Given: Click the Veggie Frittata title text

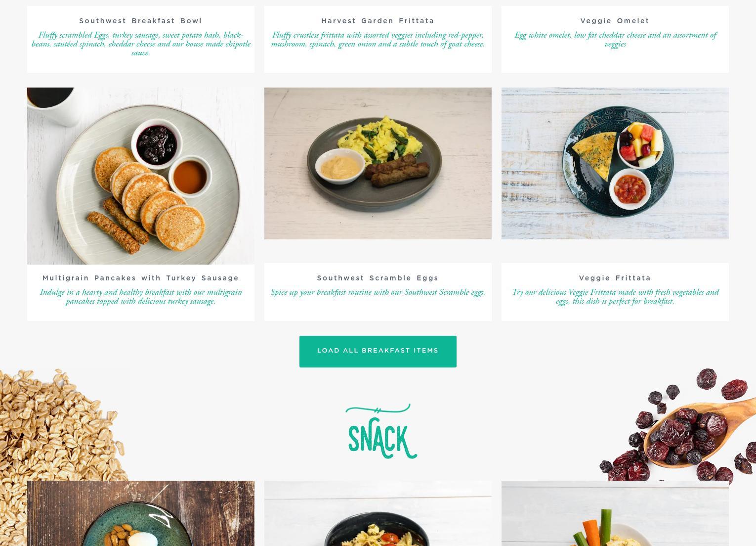Looking at the screenshot, I should click(615, 278).
